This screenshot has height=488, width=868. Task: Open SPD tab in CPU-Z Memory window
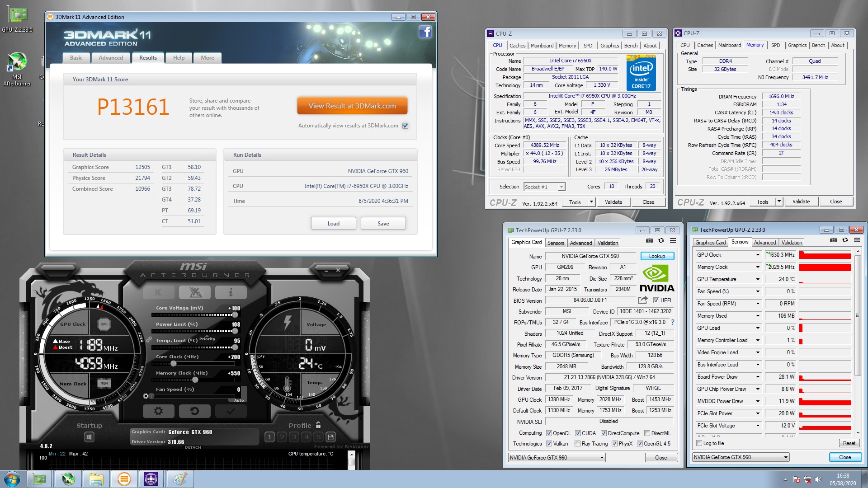(775, 45)
